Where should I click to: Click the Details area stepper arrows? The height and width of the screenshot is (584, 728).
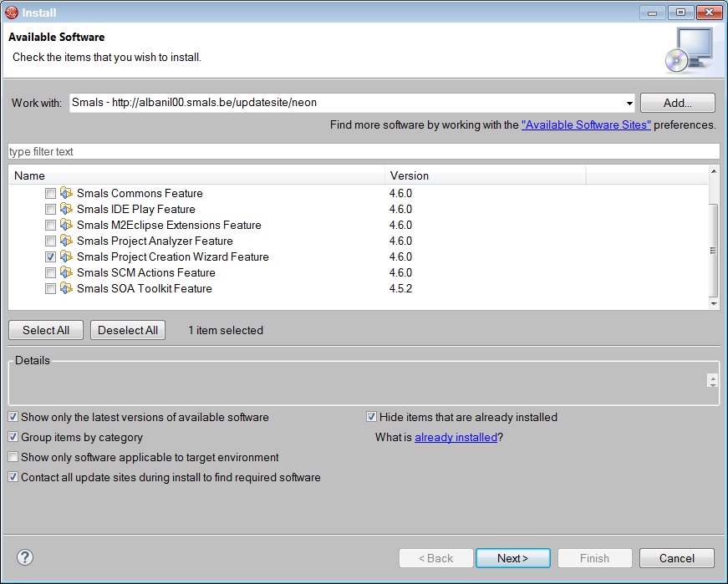tap(712, 380)
